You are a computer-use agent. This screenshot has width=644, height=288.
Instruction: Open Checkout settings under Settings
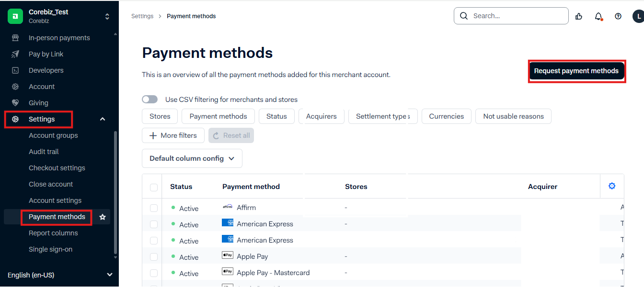point(57,168)
